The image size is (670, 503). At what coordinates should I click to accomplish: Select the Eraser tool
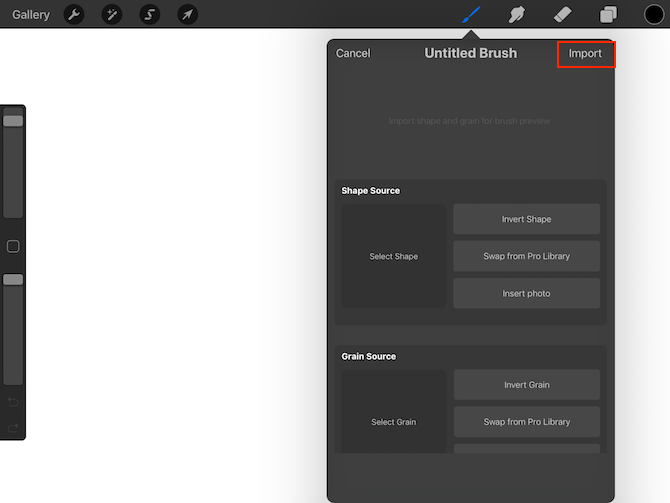click(562, 14)
